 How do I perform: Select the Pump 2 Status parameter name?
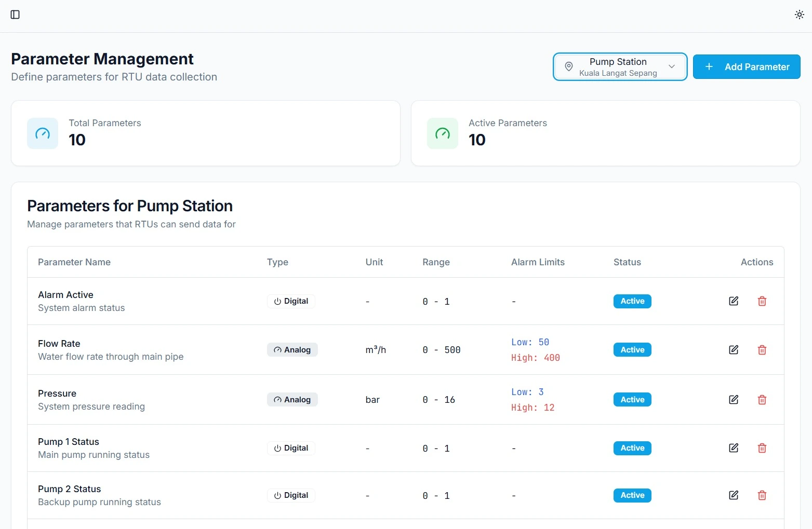coord(69,489)
